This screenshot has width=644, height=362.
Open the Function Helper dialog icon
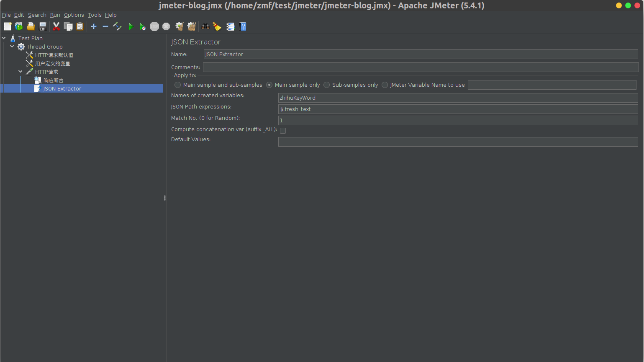231,26
